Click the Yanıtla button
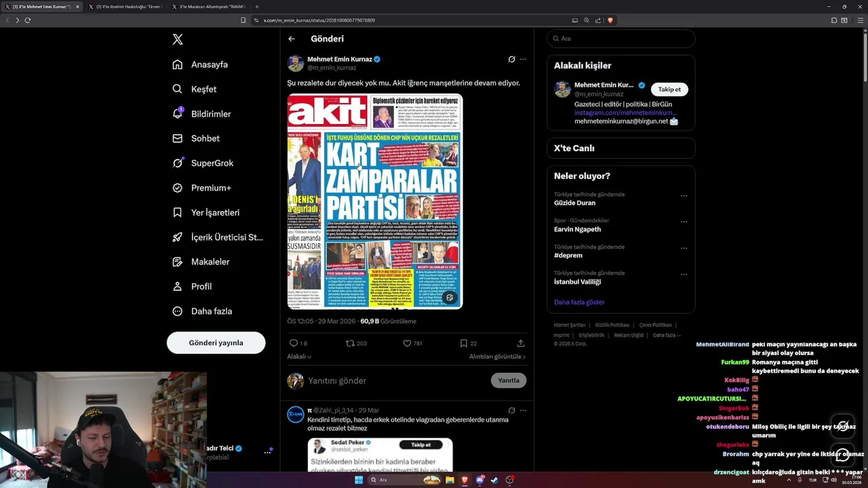This screenshot has height=488, width=868. coord(509,380)
